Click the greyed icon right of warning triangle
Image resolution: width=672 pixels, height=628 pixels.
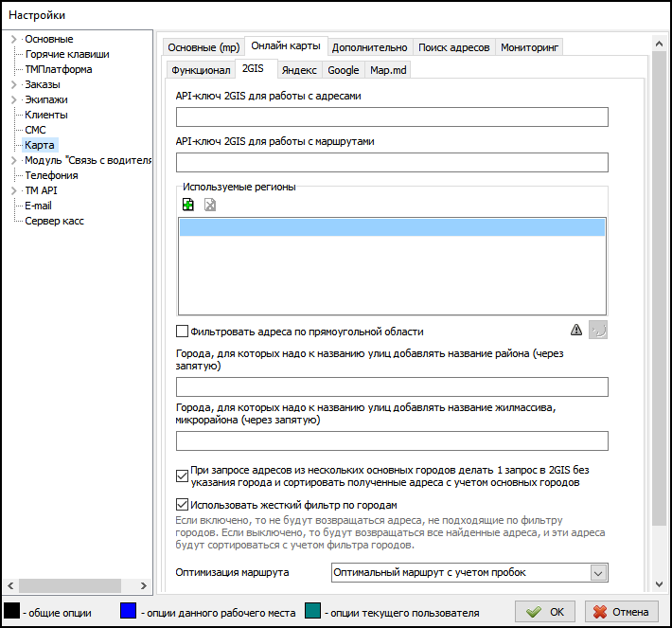click(x=598, y=331)
